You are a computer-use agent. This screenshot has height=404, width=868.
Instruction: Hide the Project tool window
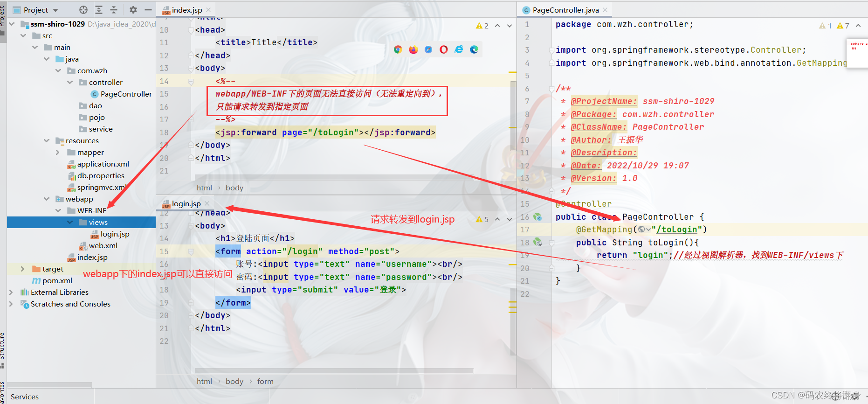pos(148,10)
